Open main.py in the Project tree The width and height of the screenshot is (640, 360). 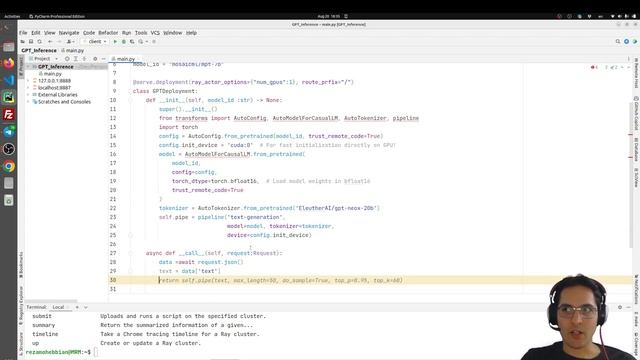(x=53, y=74)
